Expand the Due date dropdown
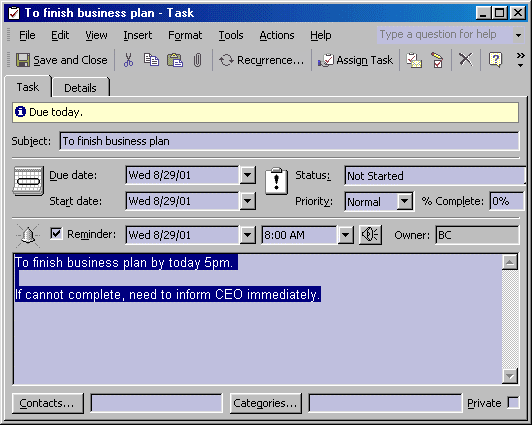Viewport: 532px width, 425px height. pos(248,175)
